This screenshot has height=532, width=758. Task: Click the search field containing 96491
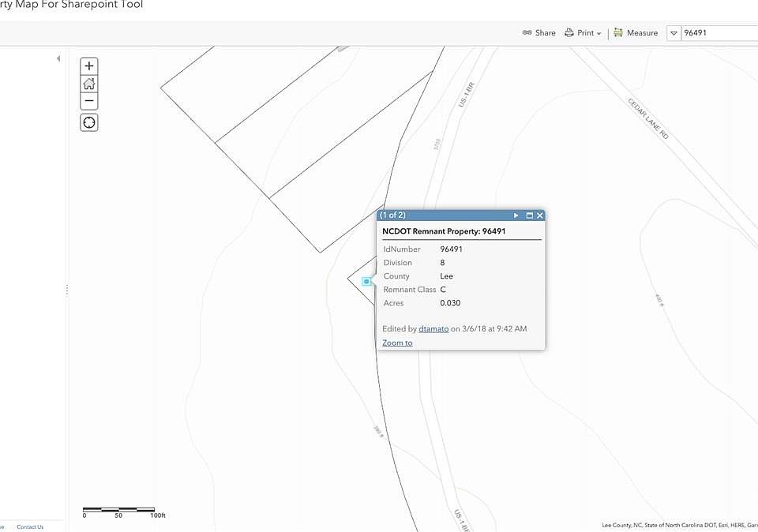pyautogui.click(x=720, y=33)
